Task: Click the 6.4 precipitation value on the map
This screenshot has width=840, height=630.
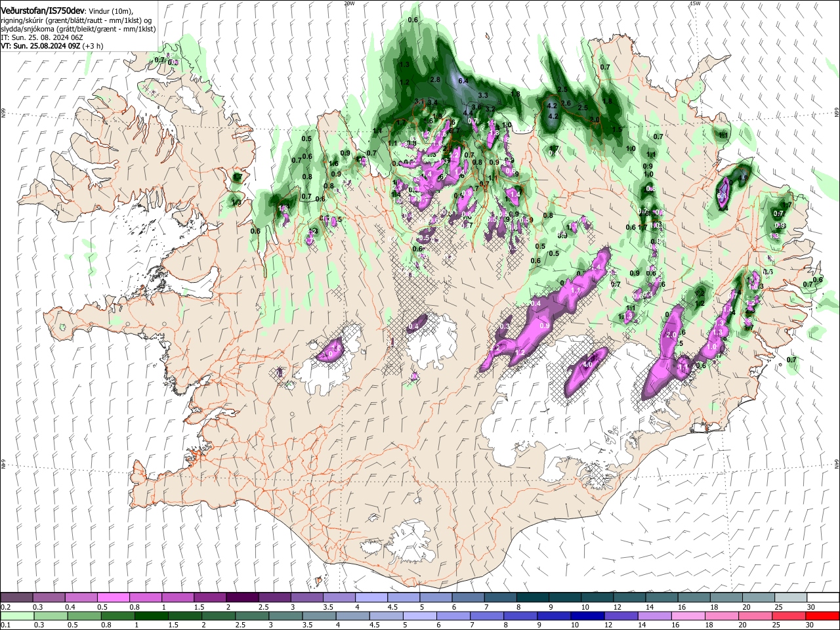Action: click(x=463, y=81)
